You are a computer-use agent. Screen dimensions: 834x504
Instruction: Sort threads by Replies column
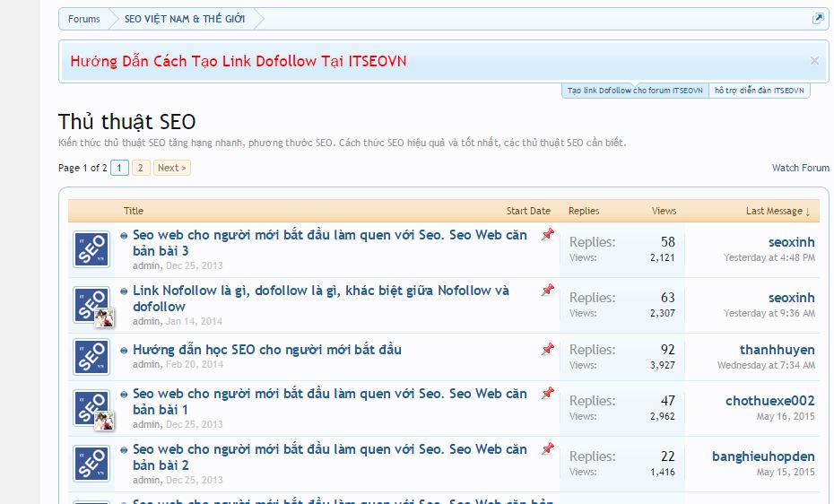pos(584,211)
